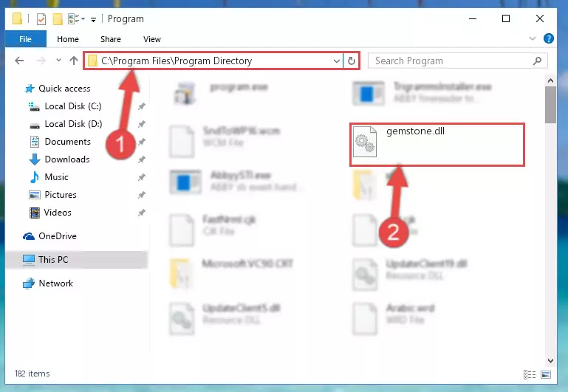Switch to the View tab
Screen dimensions: 568x392
pyautogui.click(x=151, y=39)
